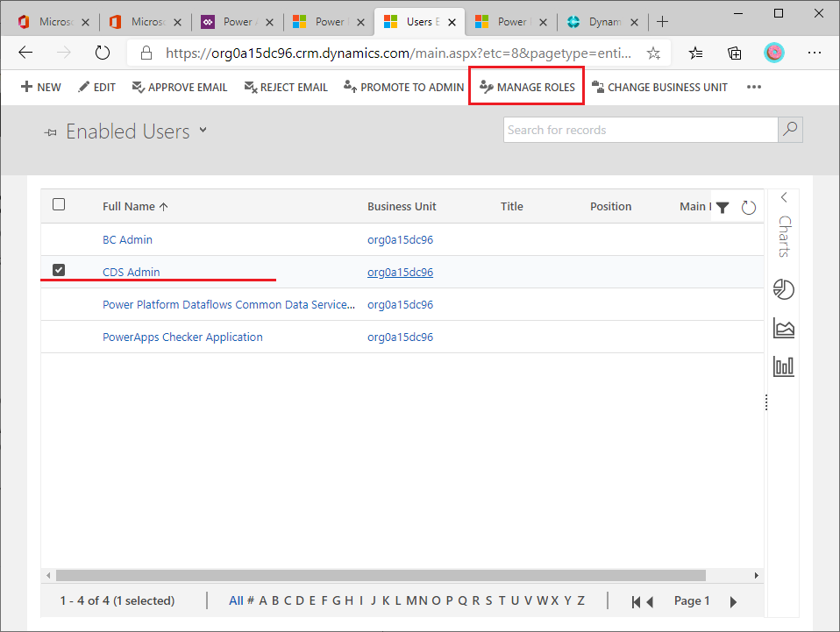The height and width of the screenshot is (632, 840).
Task: Click the EDIT command
Action: click(x=97, y=87)
